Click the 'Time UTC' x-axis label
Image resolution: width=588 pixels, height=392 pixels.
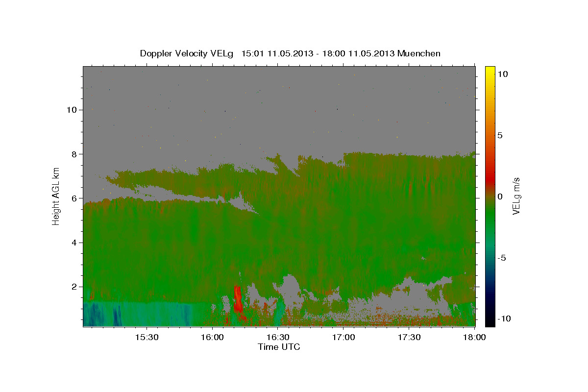tap(279, 347)
